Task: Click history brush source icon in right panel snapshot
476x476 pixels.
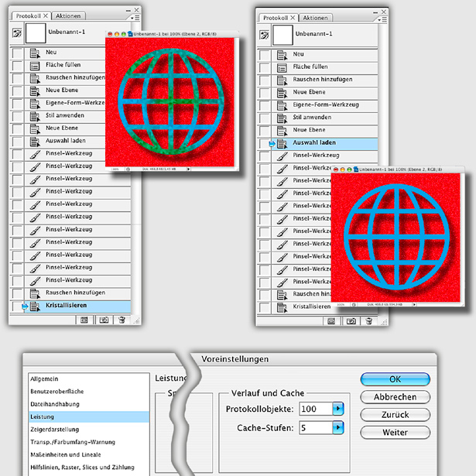Action: (x=264, y=35)
